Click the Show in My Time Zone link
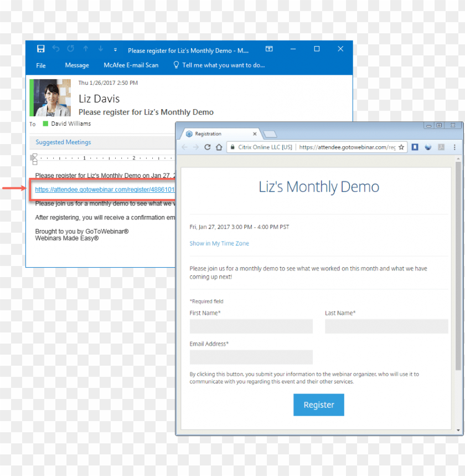 coord(219,243)
